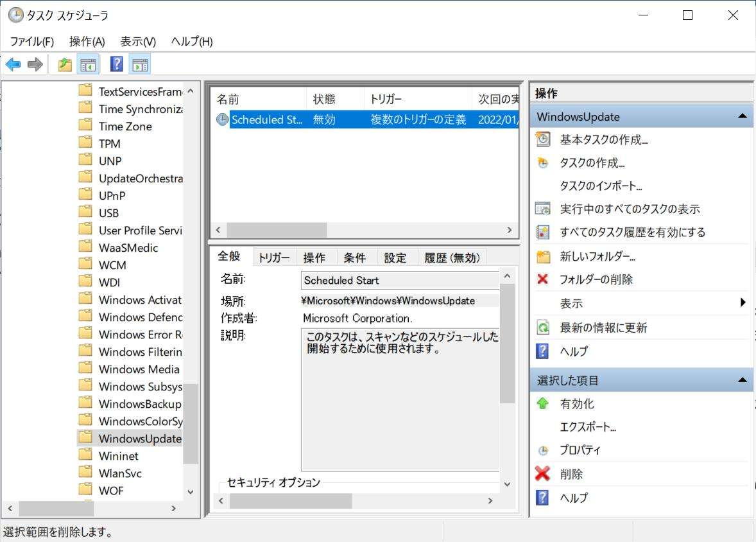This screenshot has height=542, width=756.
Task: Select the WlanSvc folder
Action: click(x=120, y=473)
